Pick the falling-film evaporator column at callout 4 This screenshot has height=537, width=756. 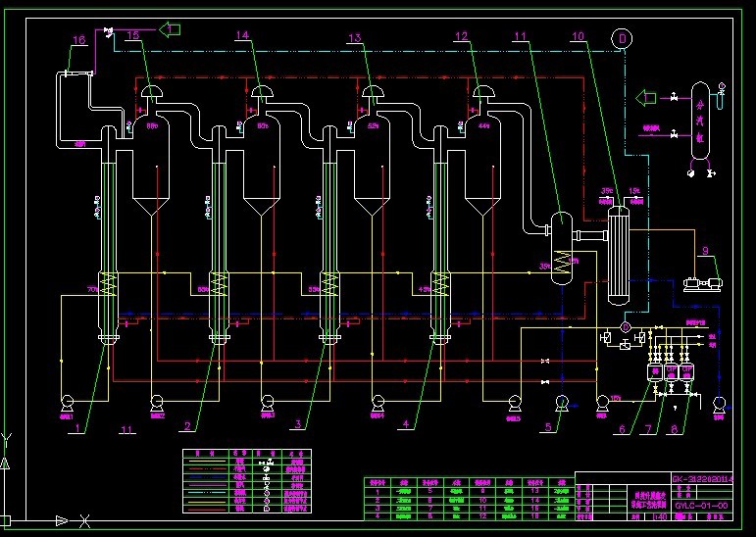point(440,236)
